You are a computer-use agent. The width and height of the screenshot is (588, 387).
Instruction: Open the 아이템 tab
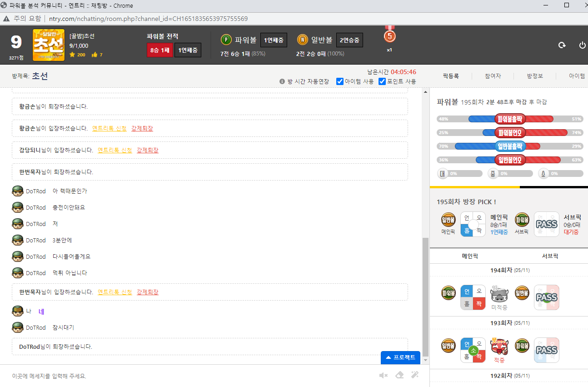577,76
